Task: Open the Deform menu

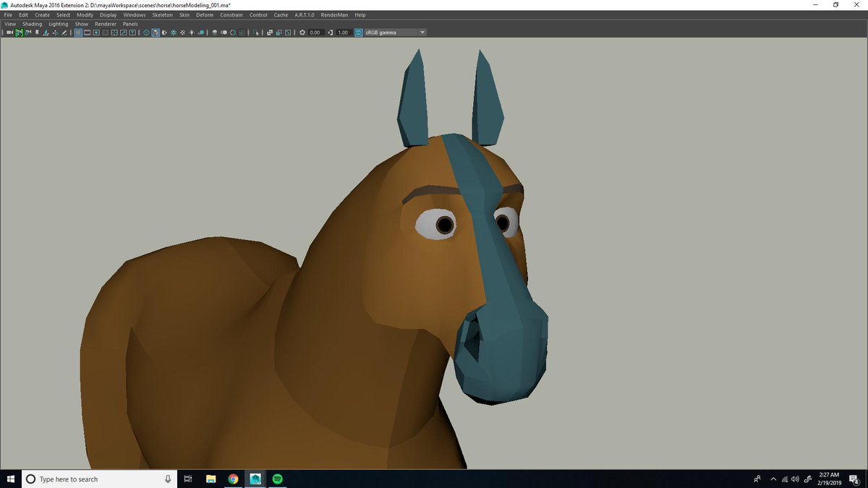Action: (x=205, y=14)
